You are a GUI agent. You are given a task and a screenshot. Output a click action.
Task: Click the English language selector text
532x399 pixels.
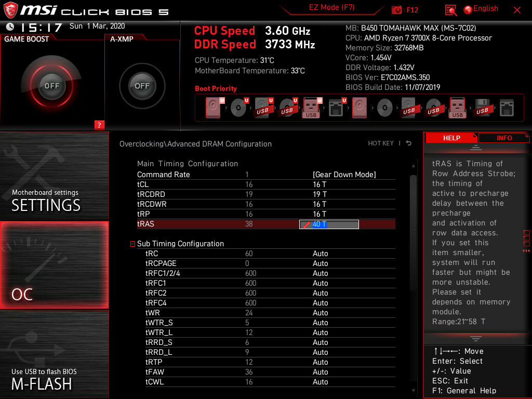click(486, 8)
